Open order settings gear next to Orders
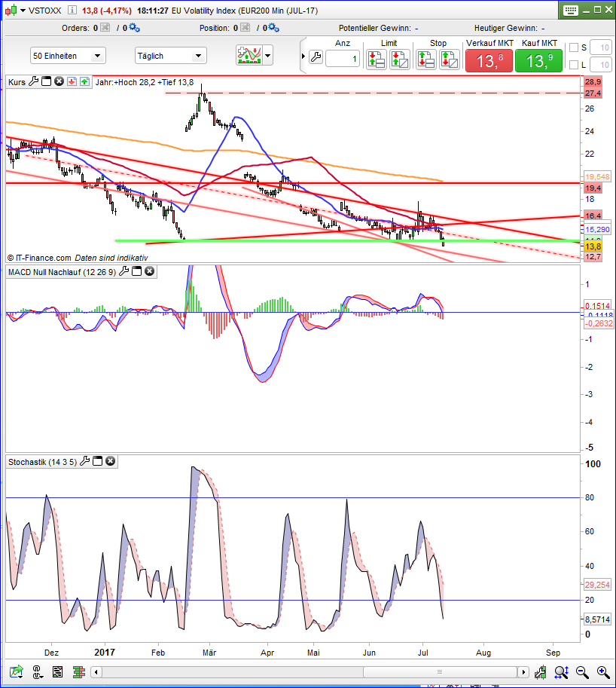 [134, 28]
